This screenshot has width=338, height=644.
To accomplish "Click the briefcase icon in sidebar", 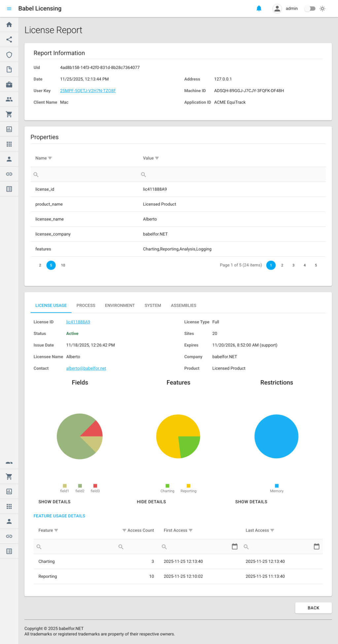I will [x=9, y=84].
